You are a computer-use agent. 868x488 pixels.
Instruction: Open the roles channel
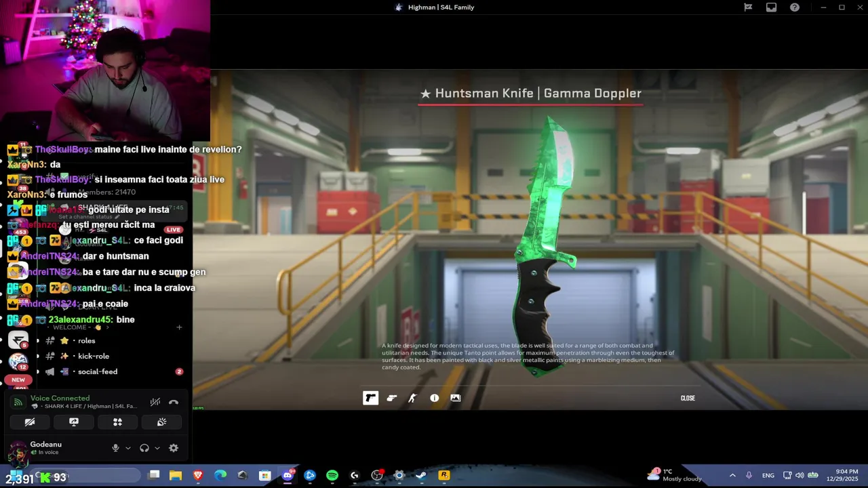(87, 341)
